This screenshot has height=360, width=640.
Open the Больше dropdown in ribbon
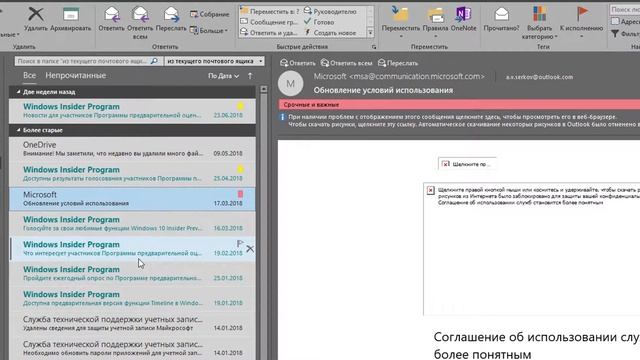point(209,31)
